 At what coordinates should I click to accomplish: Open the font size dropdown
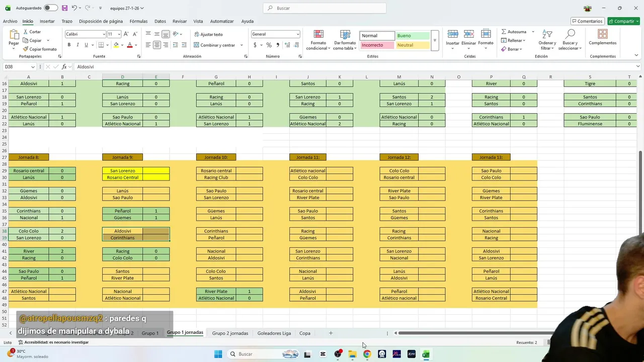click(x=119, y=34)
